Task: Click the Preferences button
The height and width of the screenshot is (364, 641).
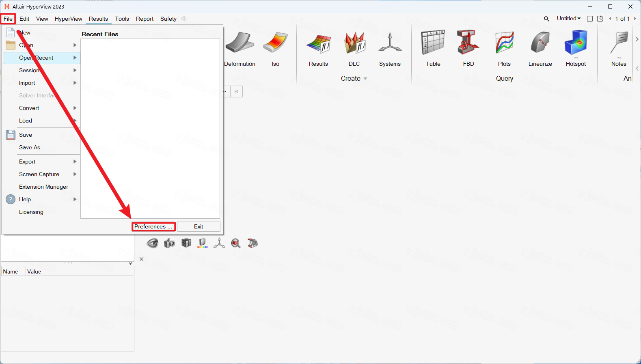Action: [x=153, y=226]
